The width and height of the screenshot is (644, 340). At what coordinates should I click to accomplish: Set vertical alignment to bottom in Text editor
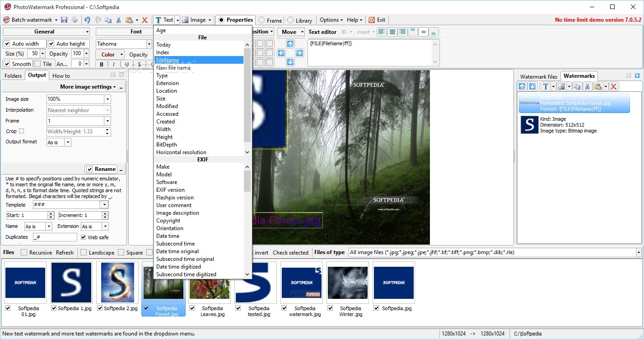(x=434, y=32)
